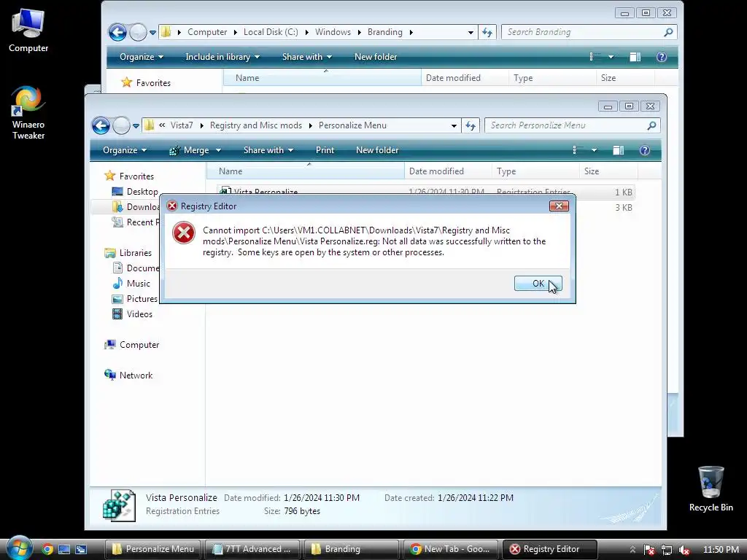Sort by Type in Personalize Menu window
Viewport: 747px width, 560px height.
[x=535, y=171]
